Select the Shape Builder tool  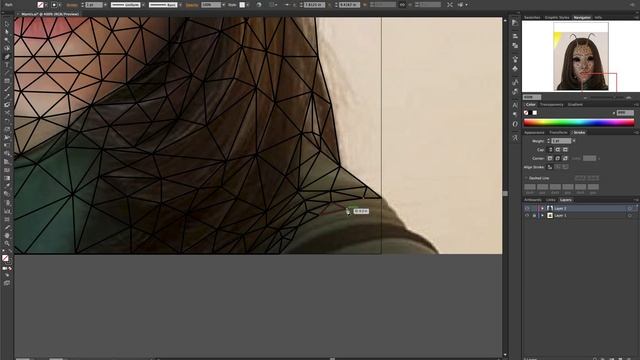[7, 154]
